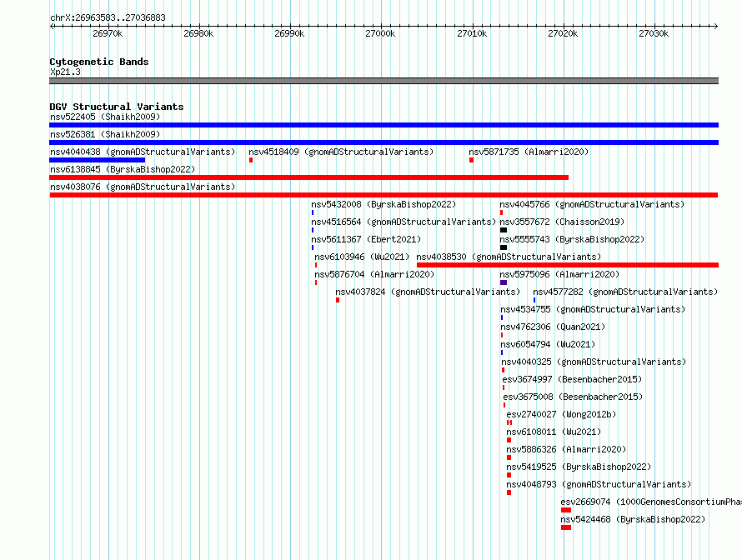Select the red bar under nsv4038530
Viewport: 742px width, 560px height.
click(x=568, y=265)
